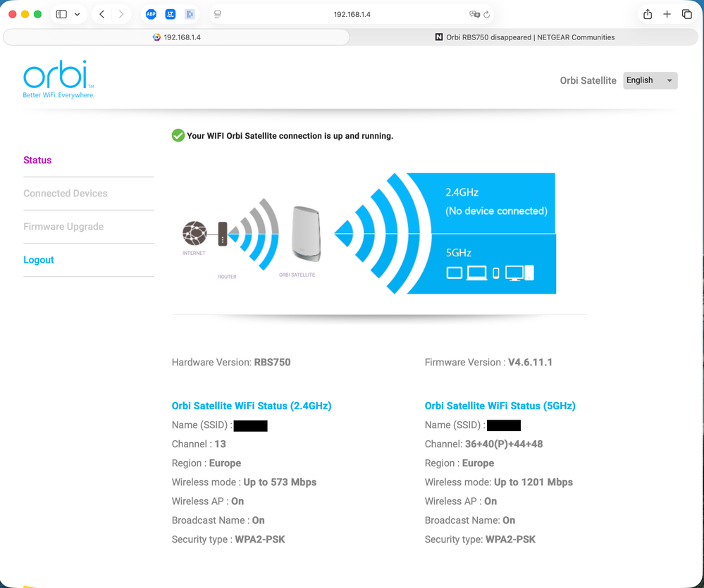Click Channel 13 value
The image size is (704, 588).
(220, 444)
